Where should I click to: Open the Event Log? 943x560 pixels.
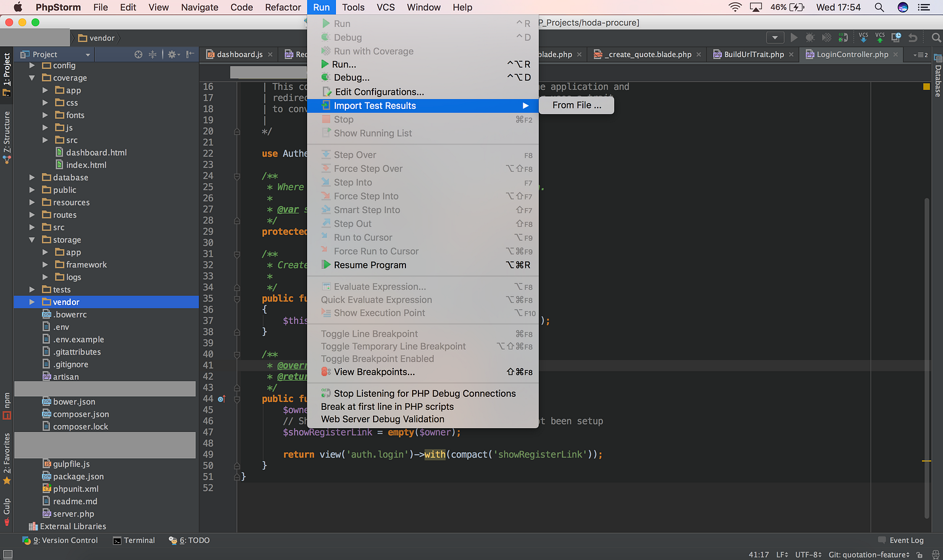[x=901, y=541]
